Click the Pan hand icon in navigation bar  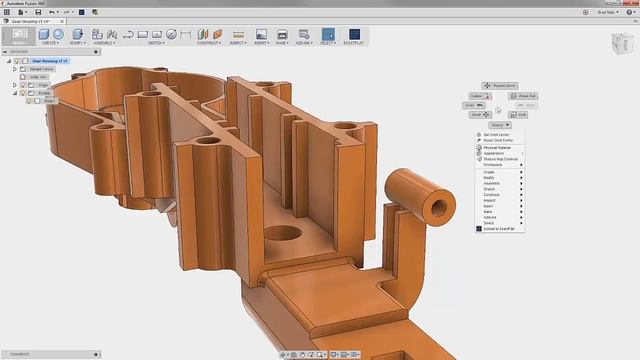(302, 355)
